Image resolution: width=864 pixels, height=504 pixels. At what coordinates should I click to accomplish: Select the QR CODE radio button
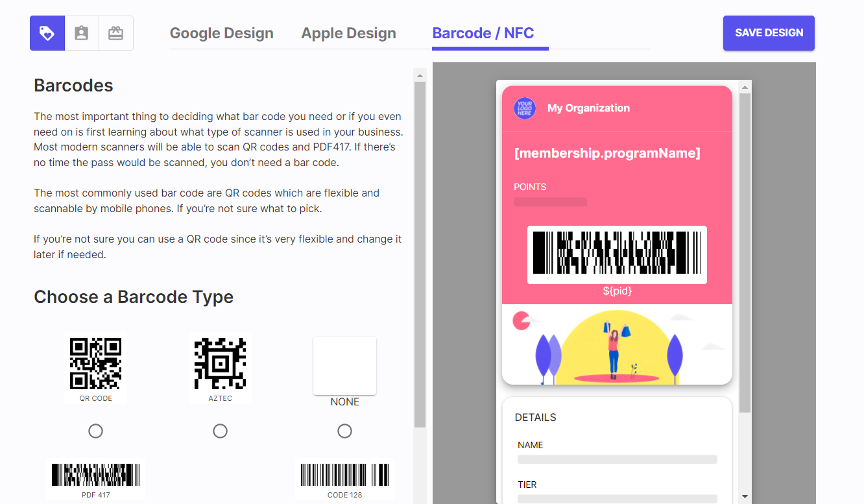coord(95,431)
